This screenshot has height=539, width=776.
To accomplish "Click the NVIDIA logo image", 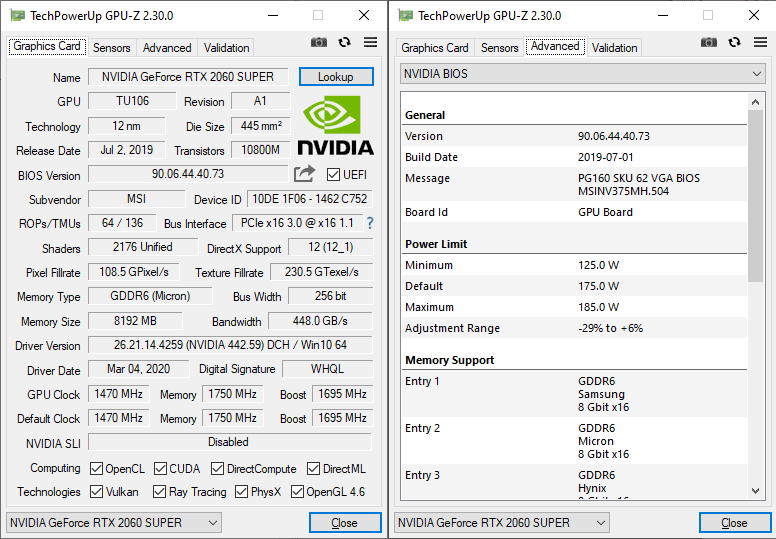I will pyautogui.click(x=336, y=126).
